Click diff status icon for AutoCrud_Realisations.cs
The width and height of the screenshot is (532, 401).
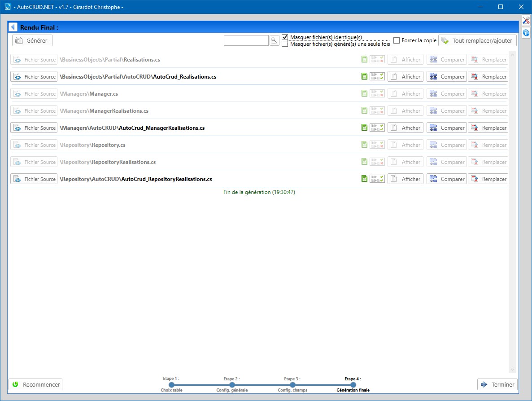pyautogui.click(x=377, y=76)
